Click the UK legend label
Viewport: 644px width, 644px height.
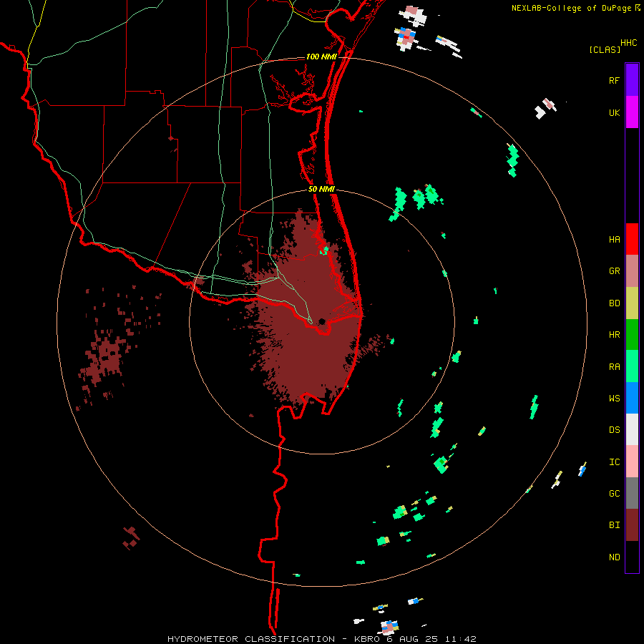pos(614,112)
